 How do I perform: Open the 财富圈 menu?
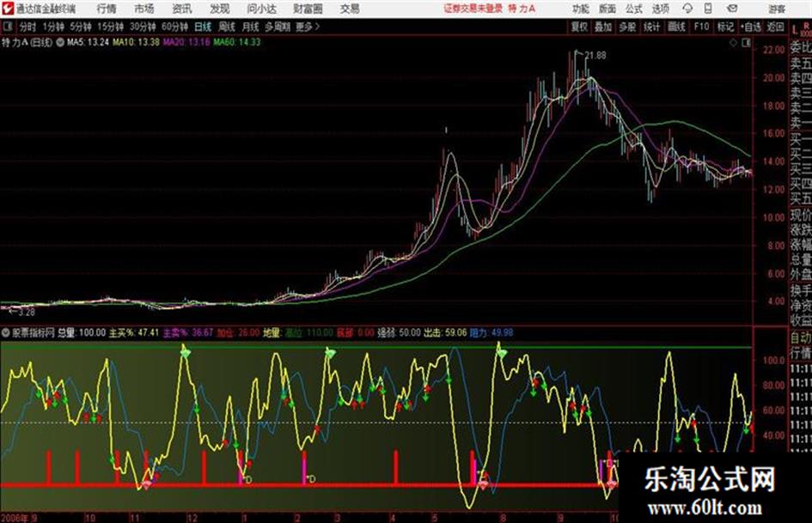pos(308,9)
